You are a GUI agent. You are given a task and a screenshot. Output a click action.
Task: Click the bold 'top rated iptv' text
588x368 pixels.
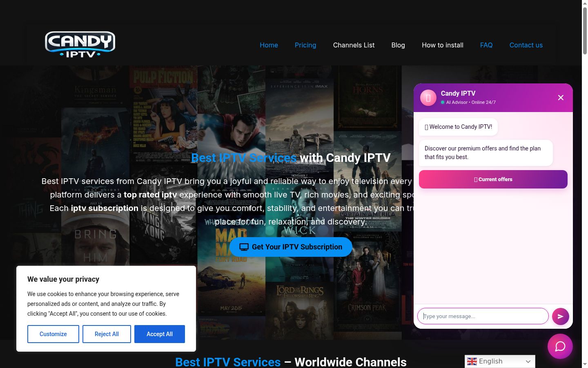[x=150, y=195]
